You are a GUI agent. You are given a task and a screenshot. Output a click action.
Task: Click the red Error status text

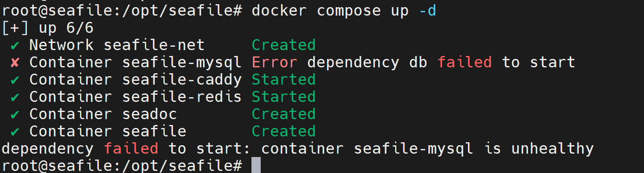pyautogui.click(x=275, y=63)
